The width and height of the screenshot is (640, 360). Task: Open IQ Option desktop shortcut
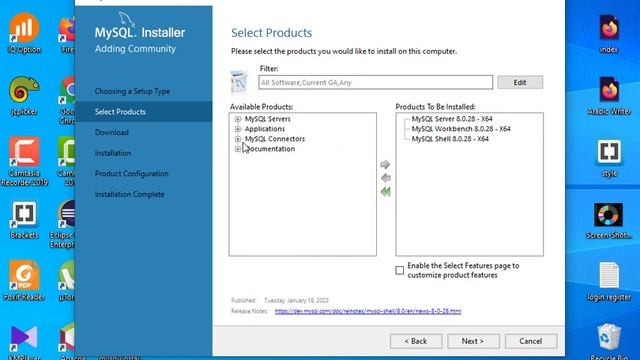tap(24, 33)
